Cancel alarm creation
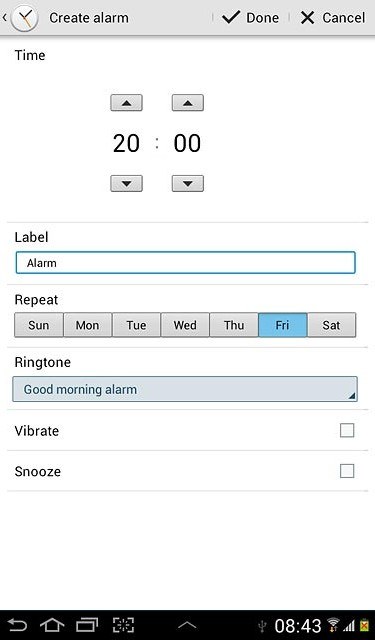This screenshot has height=640, width=375. point(333,18)
